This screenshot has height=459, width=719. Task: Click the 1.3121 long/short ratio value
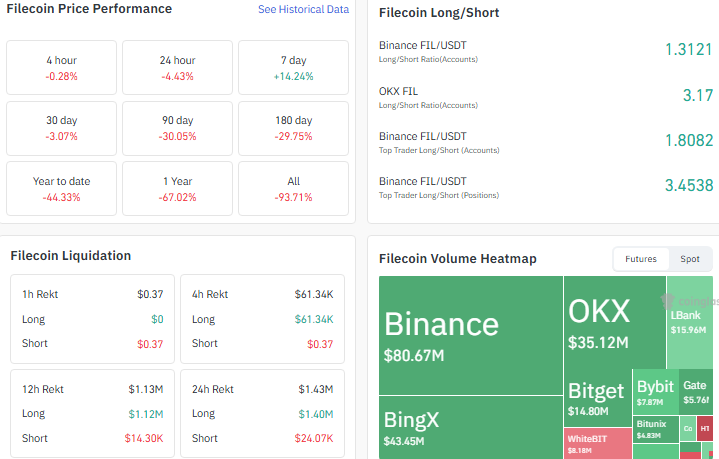point(689,50)
